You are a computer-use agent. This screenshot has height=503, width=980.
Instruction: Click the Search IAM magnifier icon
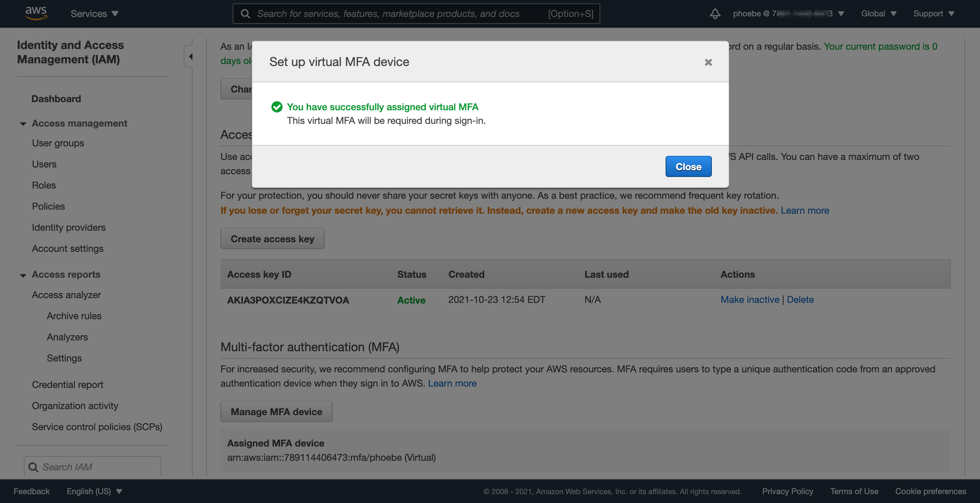pyautogui.click(x=33, y=467)
